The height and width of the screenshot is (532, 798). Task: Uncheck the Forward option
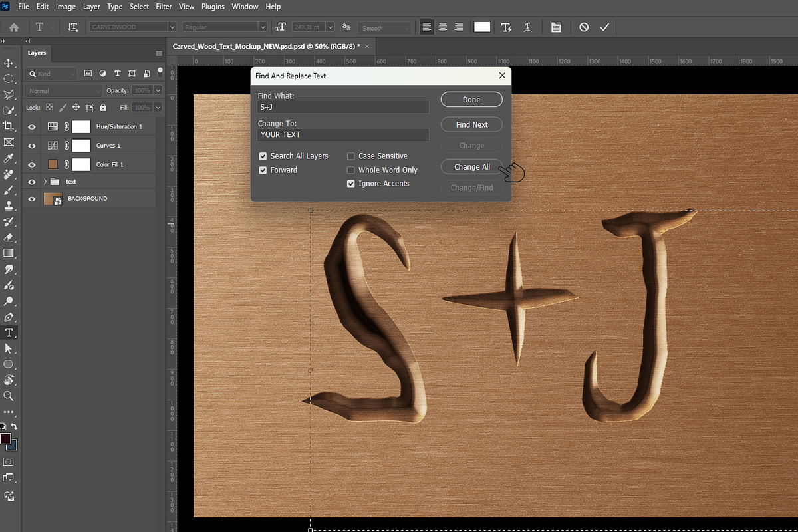pos(263,170)
